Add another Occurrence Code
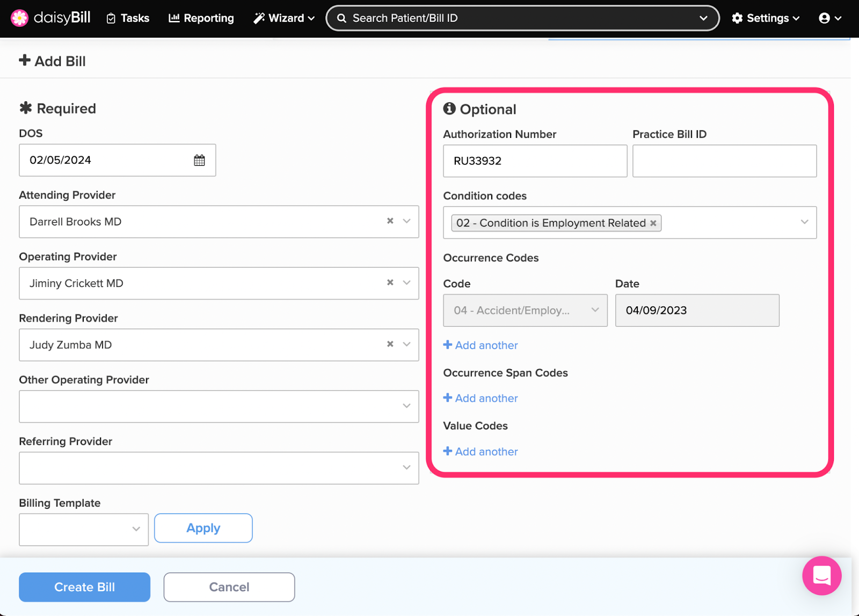This screenshot has width=859, height=616. click(x=481, y=345)
